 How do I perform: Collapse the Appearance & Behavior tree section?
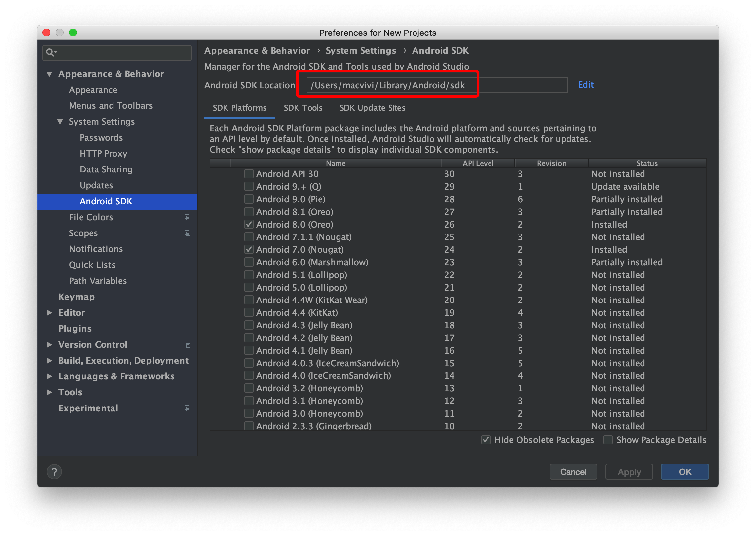[x=50, y=74]
